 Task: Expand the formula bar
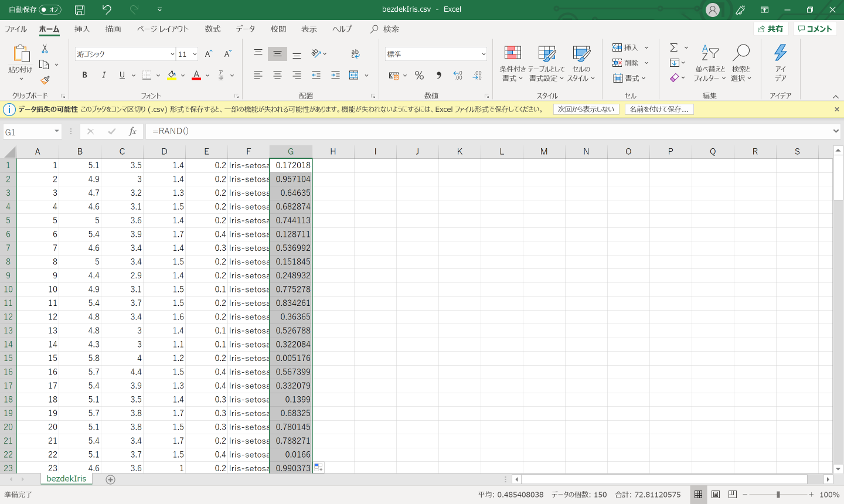(x=836, y=131)
